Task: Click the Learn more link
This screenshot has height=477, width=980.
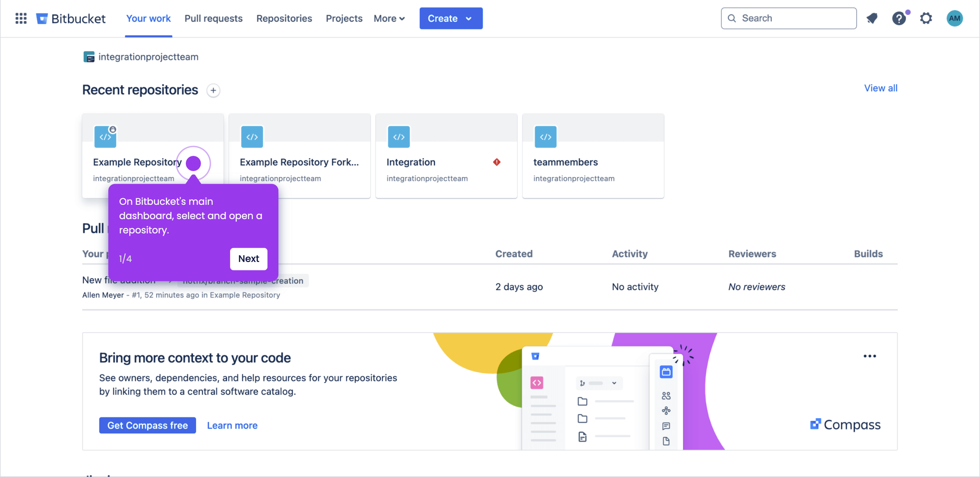Action: click(x=232, y=425)
